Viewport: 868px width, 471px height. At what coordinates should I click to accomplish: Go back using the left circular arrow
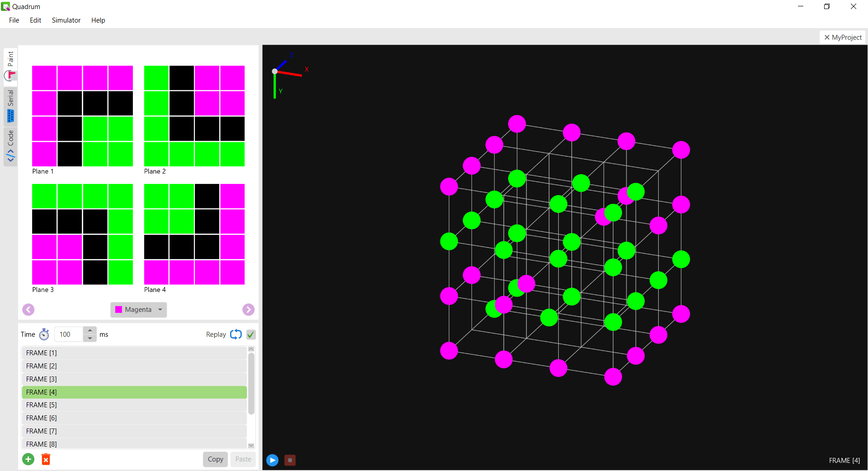(28, 310)
